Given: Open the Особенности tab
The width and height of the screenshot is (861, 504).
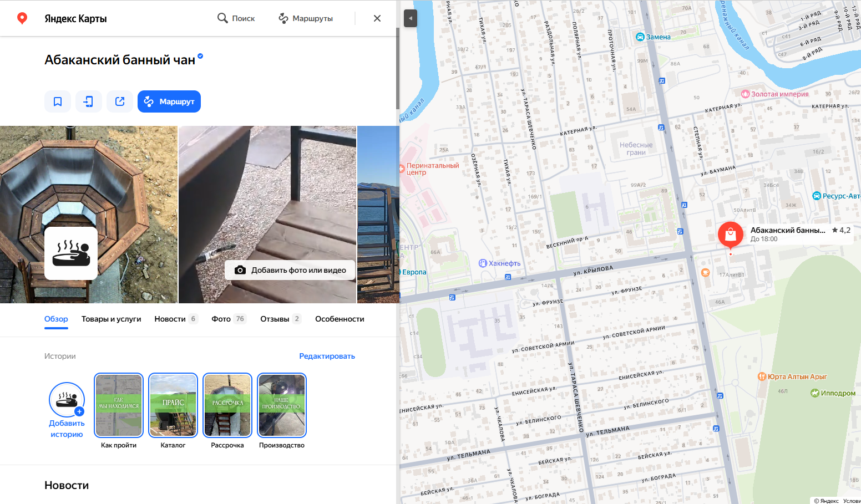Looking at the screenshot, I should click(340, 319).
